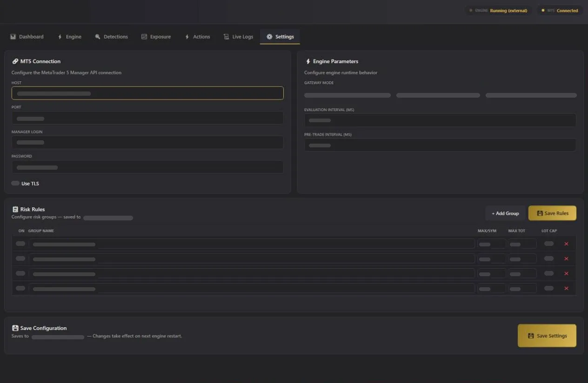Click MAX TOT field in fourth risk row

pyautogui.click(x=522, y=288)
